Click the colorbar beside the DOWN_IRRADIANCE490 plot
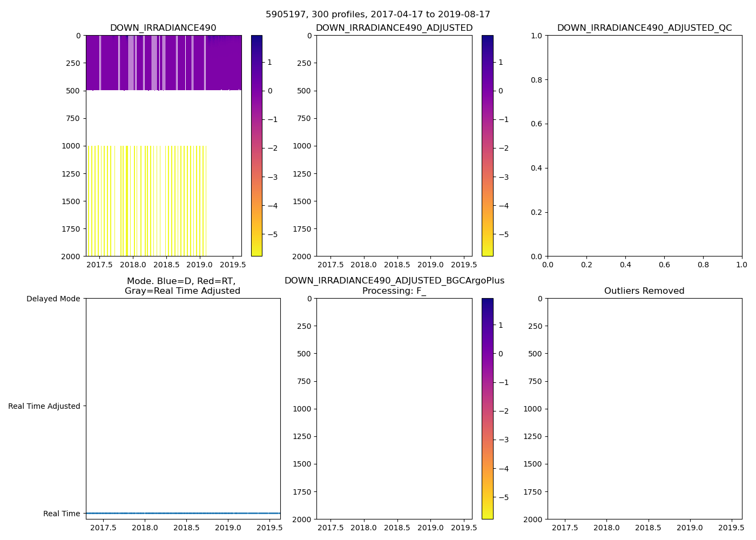 tap(256, 146)
